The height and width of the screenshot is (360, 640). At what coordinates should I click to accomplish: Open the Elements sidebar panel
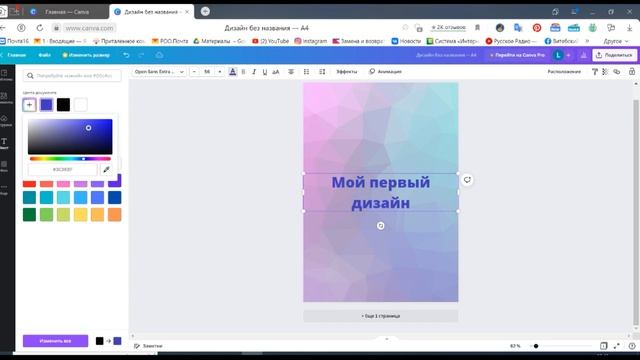tap(4, 98)
